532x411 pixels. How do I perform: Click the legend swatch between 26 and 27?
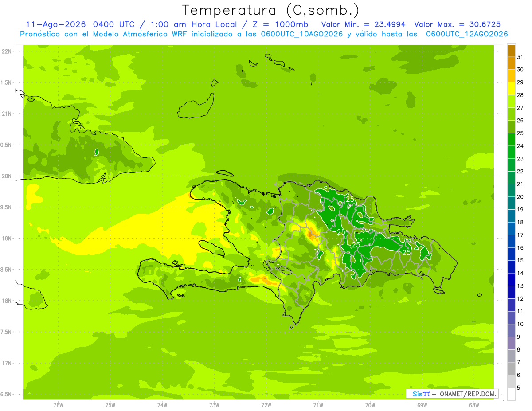(x=511, y=114)
